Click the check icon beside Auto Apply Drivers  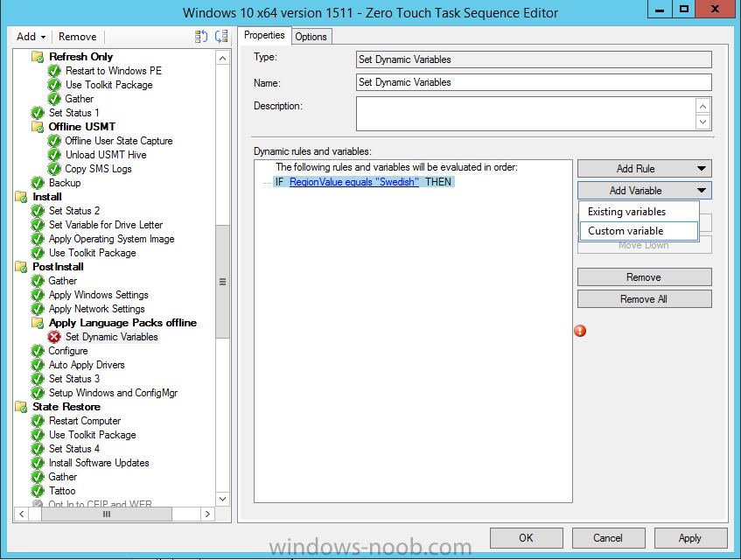(38, 365)
